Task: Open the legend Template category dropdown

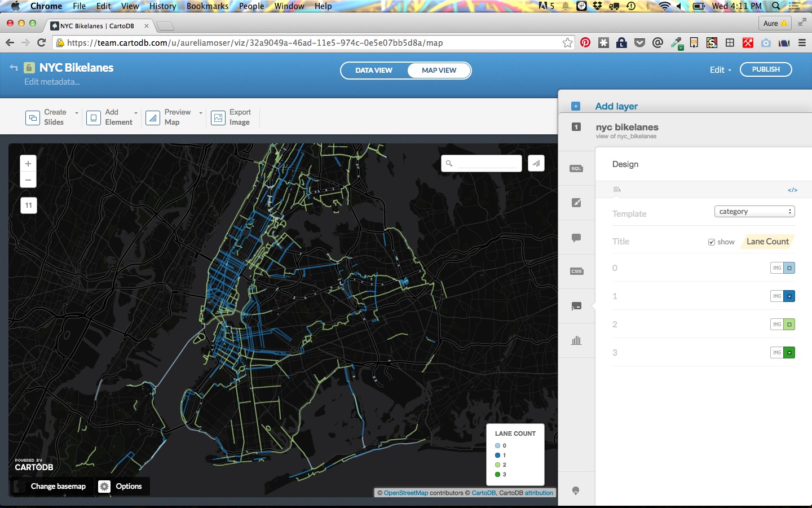Action: click(754, 212)
